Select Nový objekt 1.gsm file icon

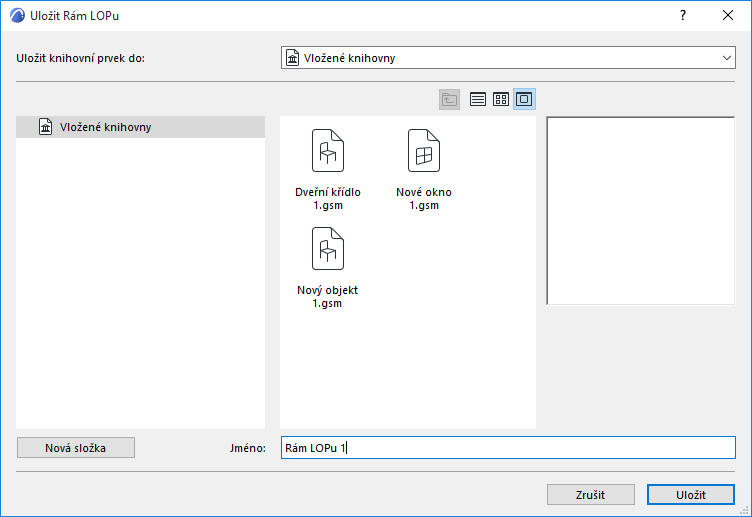click(x=328, y=248)
